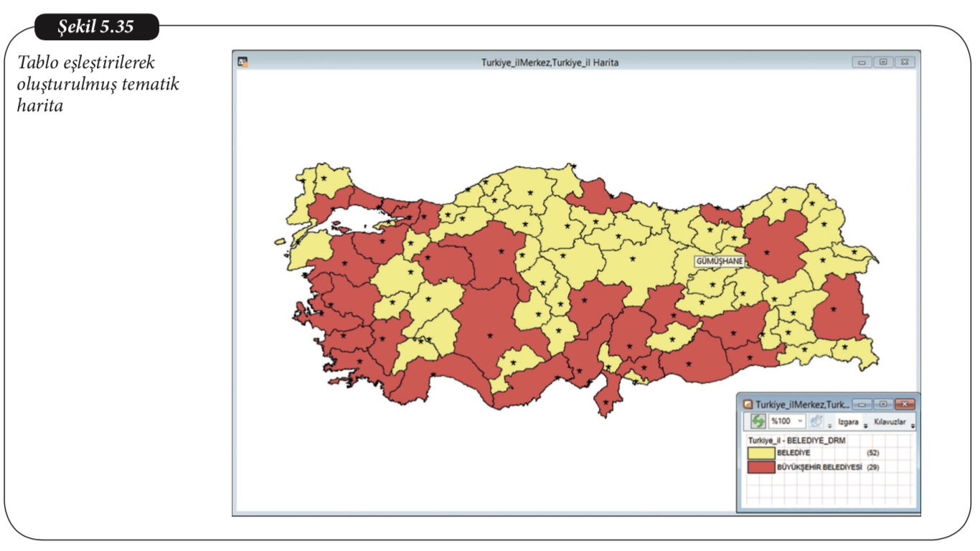Viewport: 980px width, 551px height.
Task: Click the legend window's title bar icon
Action: click(747, 404)
